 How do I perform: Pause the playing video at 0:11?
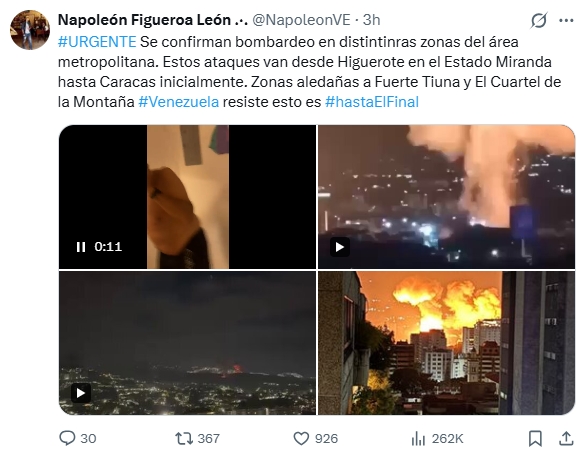(x=81, y=247)
